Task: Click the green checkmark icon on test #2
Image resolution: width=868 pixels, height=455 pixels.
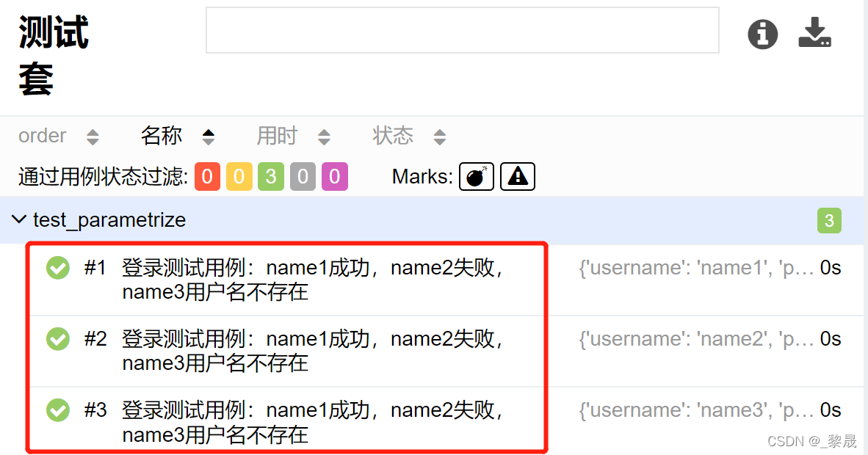Action: 57,338
